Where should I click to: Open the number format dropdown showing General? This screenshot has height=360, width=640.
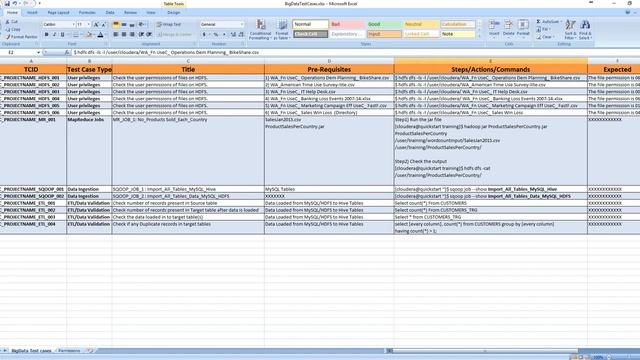tap(242, 24)
